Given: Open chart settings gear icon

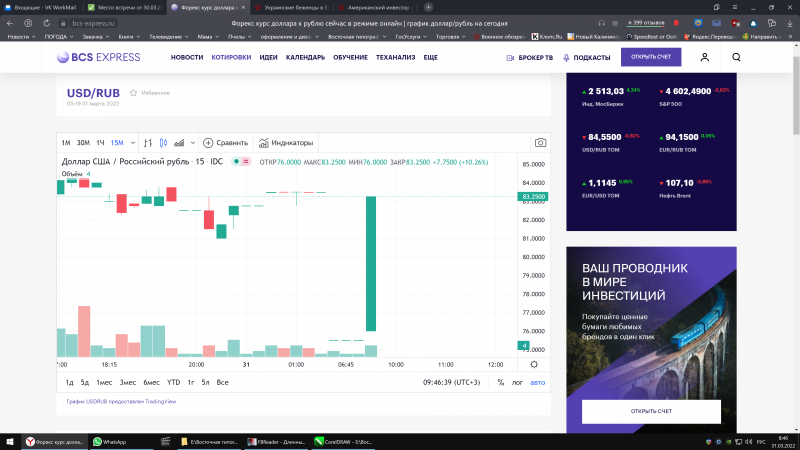Looking at the screenshot, I should [x=534, y=364].
